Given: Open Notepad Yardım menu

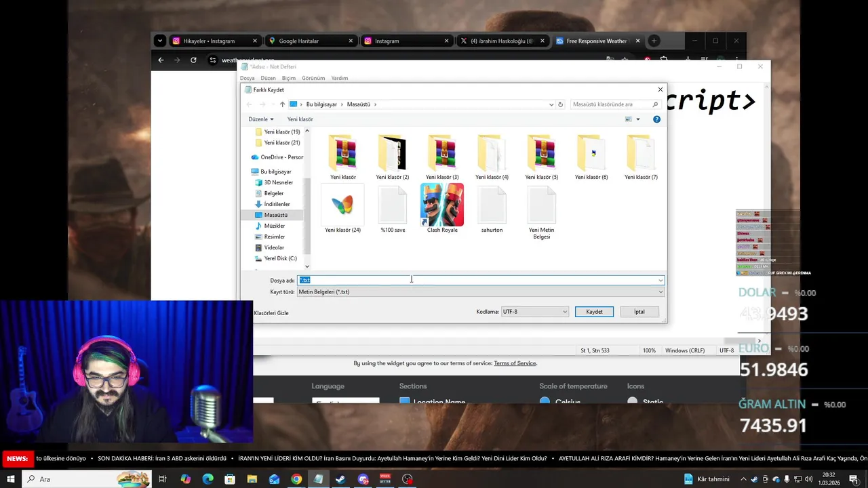Looking at the screenshot, I should pos(340,78).
